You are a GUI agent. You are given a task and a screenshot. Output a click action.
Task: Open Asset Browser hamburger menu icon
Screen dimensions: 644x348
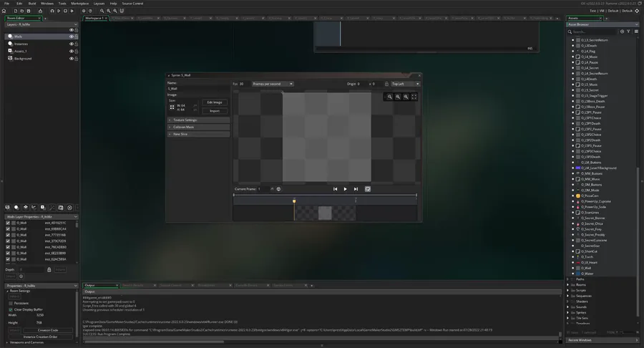pos(636,32)
